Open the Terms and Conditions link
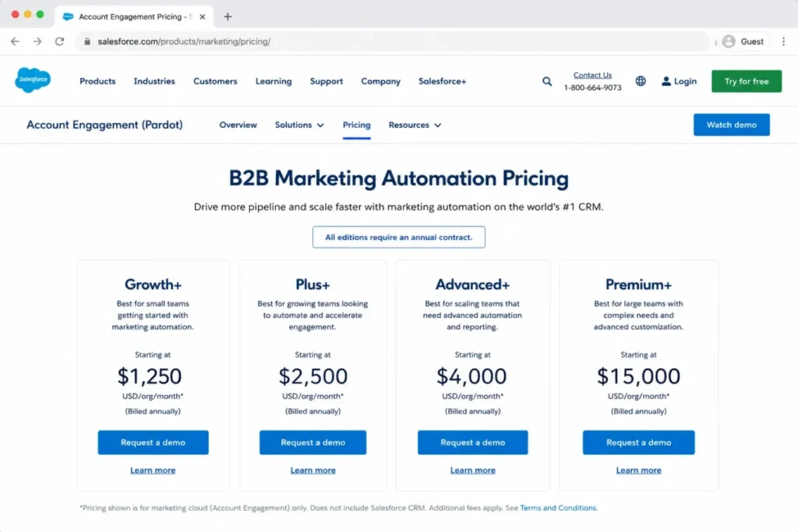798x532 pixels. [x=558, y=508]
